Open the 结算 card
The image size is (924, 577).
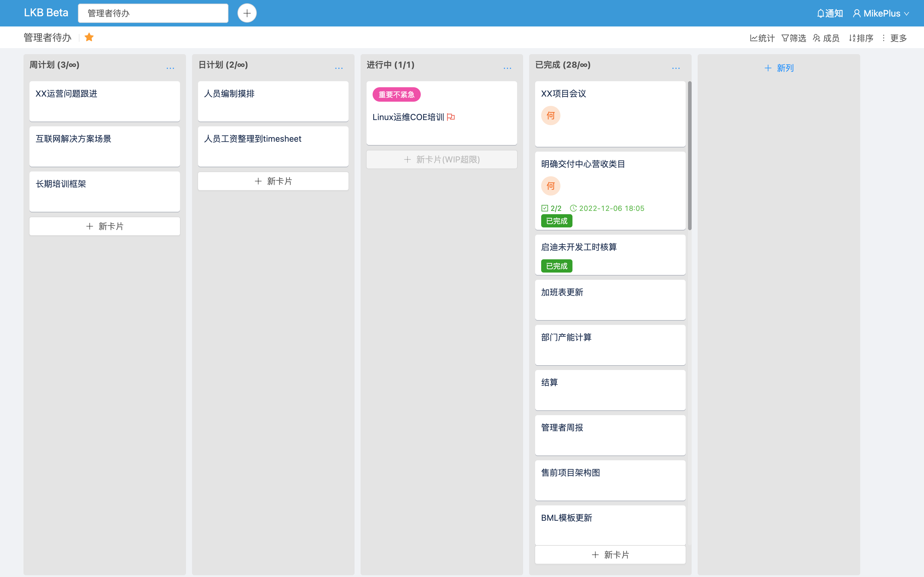click(x=610, y=390)
